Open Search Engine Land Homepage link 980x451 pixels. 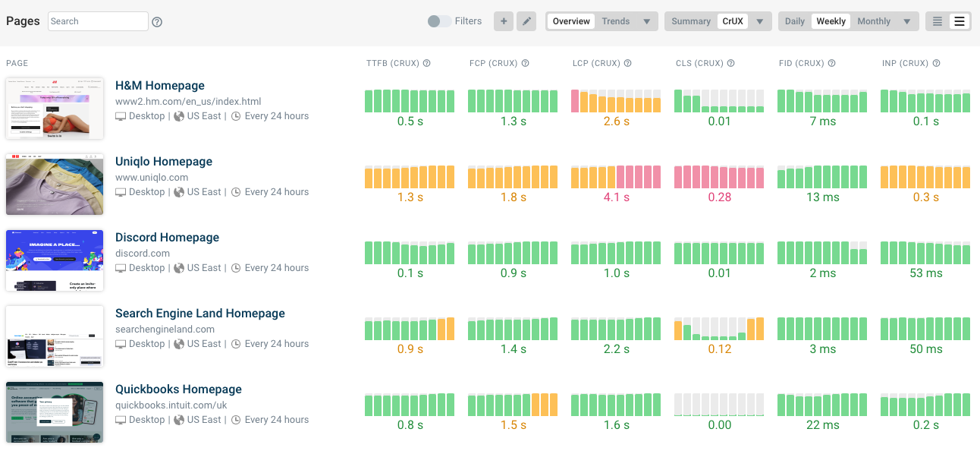pos(200,314)
